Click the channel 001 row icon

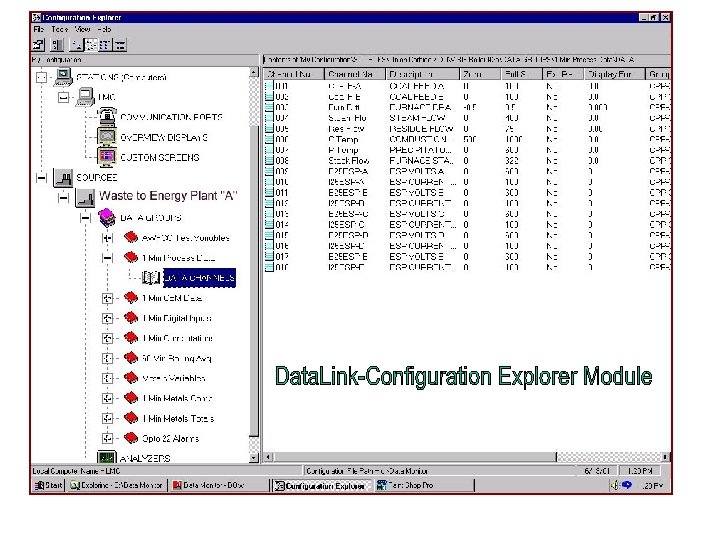tap(267, 86)
